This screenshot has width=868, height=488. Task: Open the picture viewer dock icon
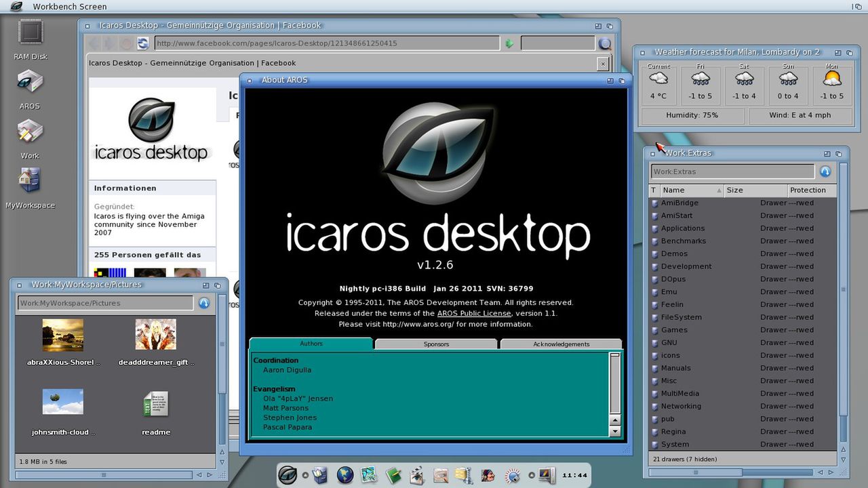(x=368, y=475)
